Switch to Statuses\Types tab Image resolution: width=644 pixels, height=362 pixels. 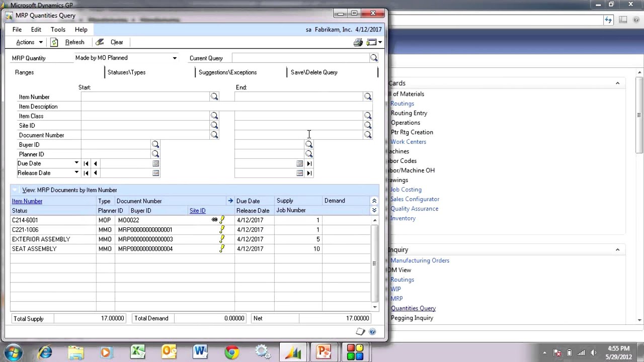[x=126, y=72]
